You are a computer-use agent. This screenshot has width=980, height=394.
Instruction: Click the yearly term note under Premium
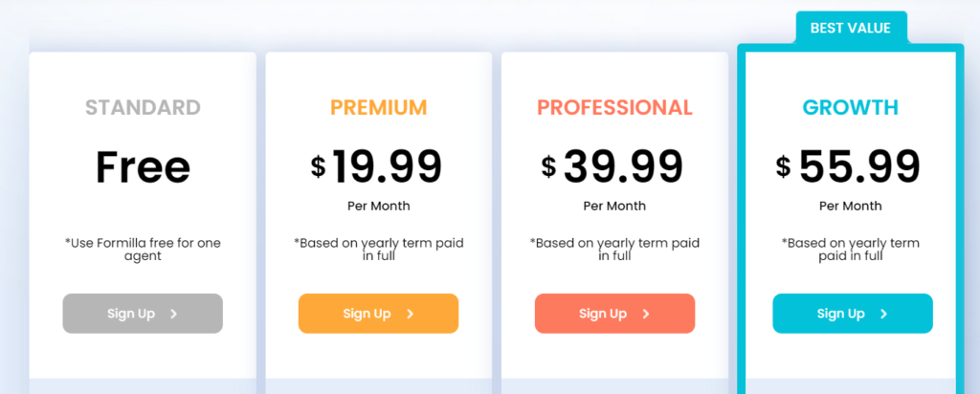(x=379, y=250)
